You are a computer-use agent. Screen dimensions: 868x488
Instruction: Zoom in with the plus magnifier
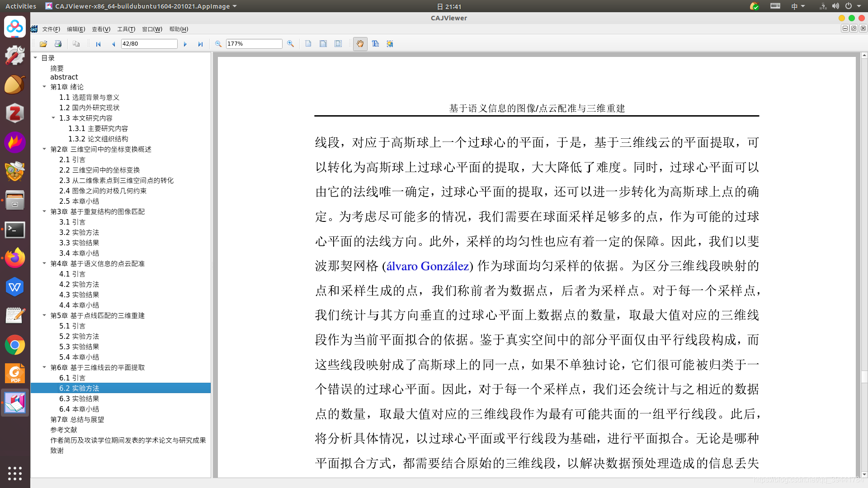(290, 44)
